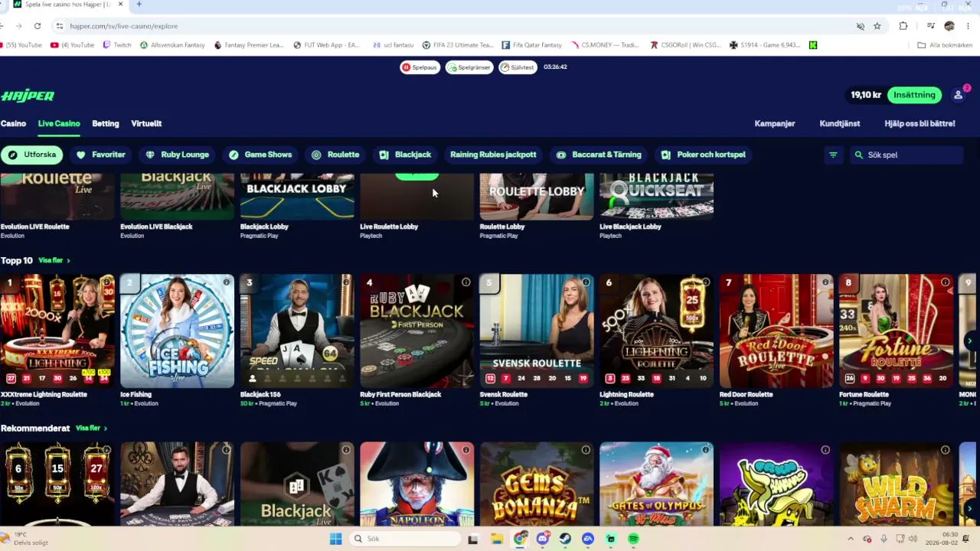Open the user profile account icon
Viewport: 980px width, 551px height.
tap(958, 95)
